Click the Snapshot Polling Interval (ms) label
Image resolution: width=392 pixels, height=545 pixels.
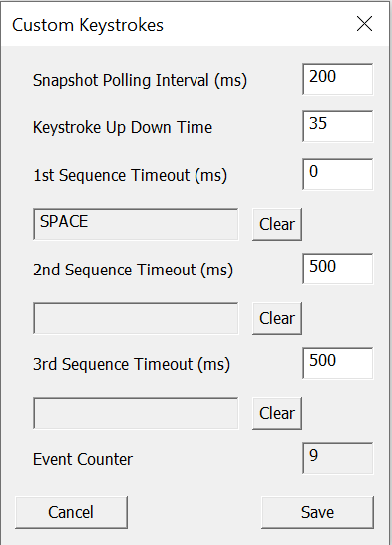pos(140,80)
